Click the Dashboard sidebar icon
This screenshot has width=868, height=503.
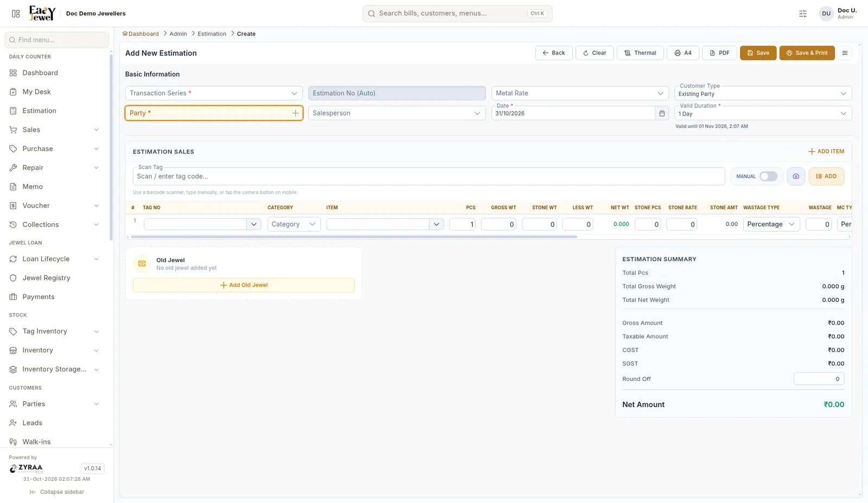click(x=14, y=73)
